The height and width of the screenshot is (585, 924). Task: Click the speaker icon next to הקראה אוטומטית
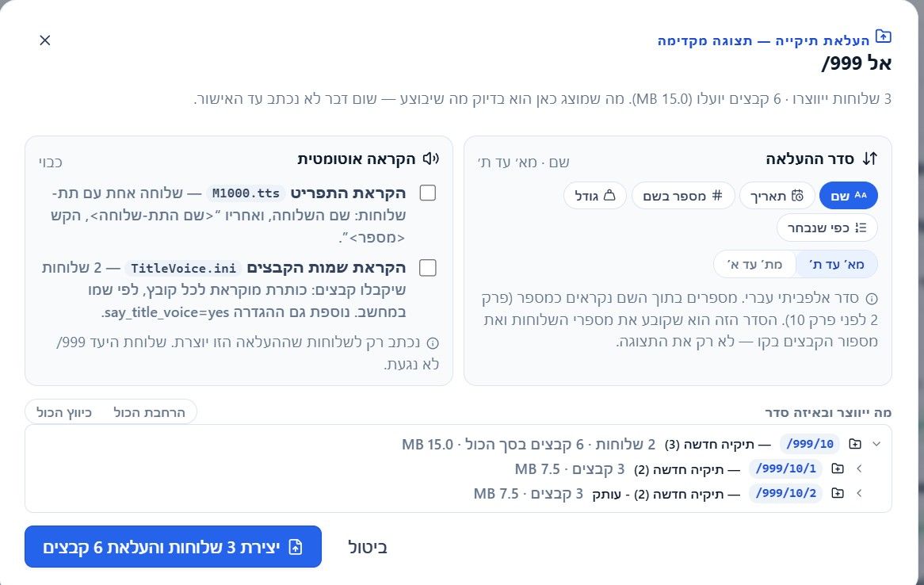[431, 159]
